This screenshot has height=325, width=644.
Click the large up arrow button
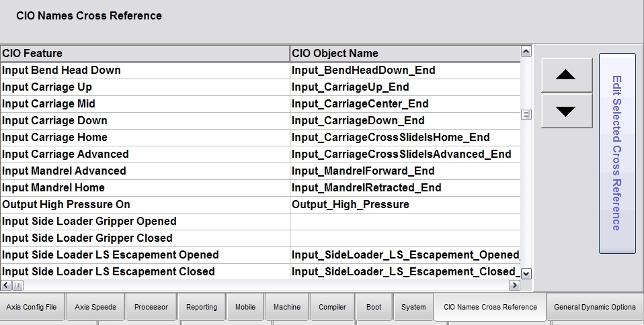click(566, 75)
